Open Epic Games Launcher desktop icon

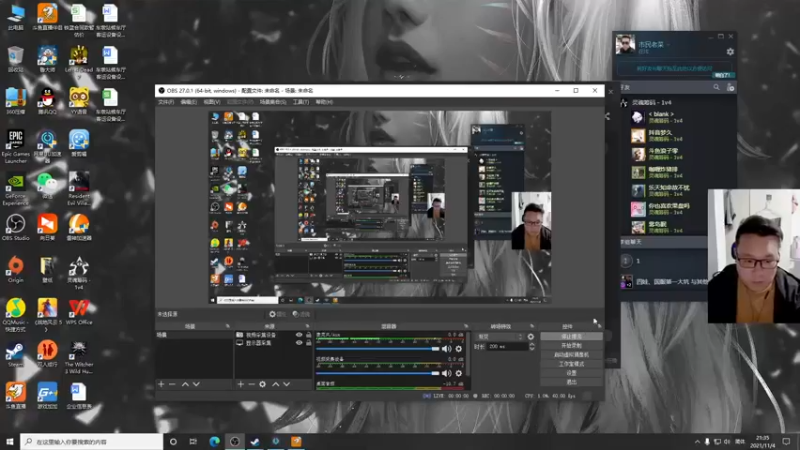[16, 146]
